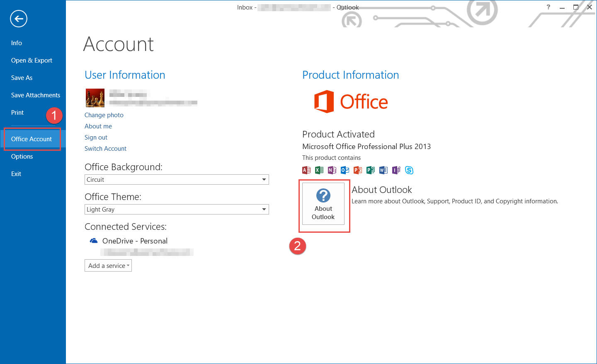The image size is (597, 364).
Task: Click the Excel icon in product list
Action: click(x=319, y=170)
